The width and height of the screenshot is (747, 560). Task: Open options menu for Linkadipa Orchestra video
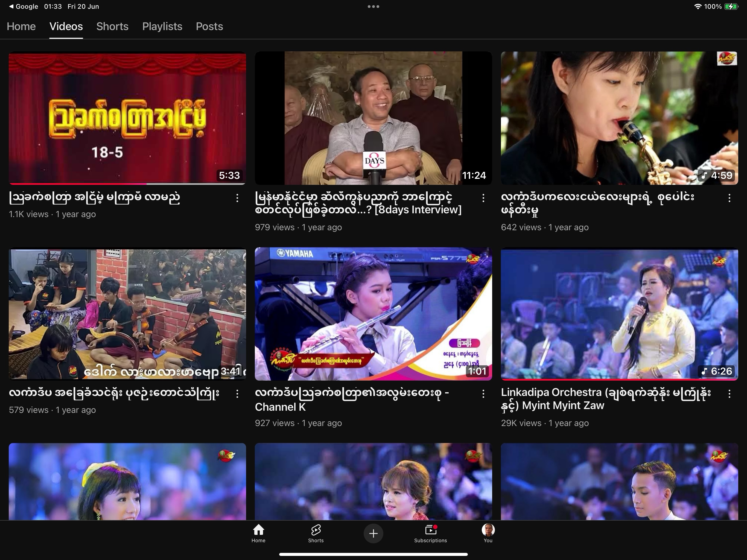730,393
